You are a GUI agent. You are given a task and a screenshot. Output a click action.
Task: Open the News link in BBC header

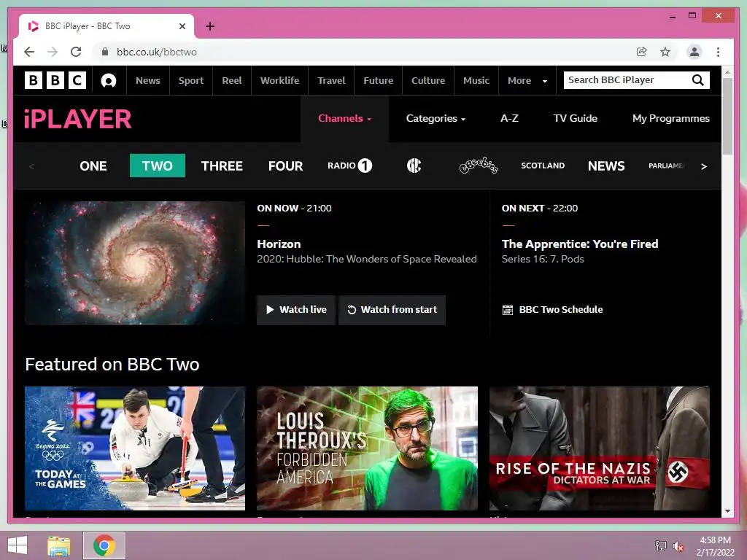click(147, 80)
